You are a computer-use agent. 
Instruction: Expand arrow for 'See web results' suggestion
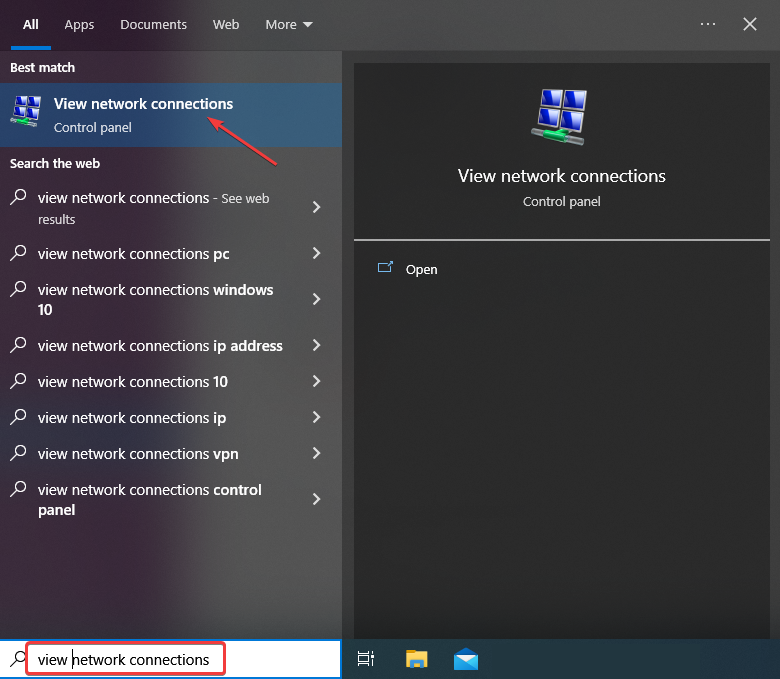point(316,207)
